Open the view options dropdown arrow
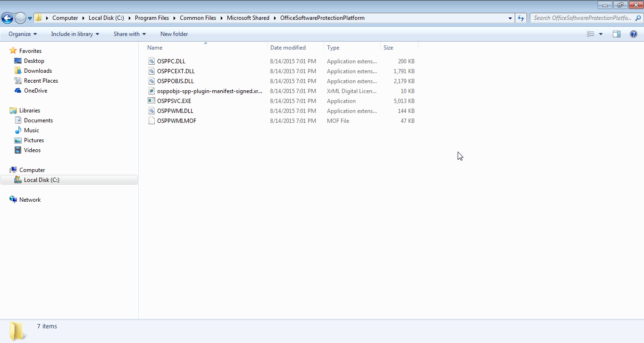Image resolution: width=644 pixels, height=343 pixels. (x=601, y=34)
